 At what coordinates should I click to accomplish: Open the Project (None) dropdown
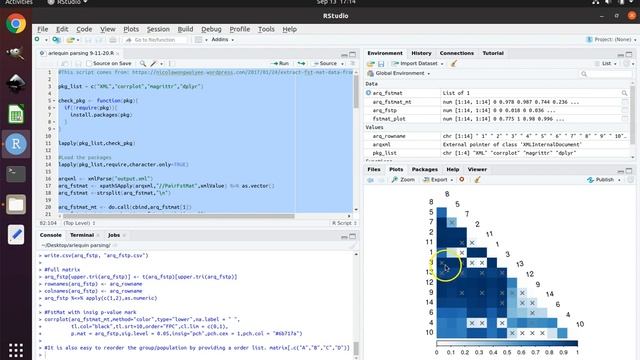tap(611, 40)
